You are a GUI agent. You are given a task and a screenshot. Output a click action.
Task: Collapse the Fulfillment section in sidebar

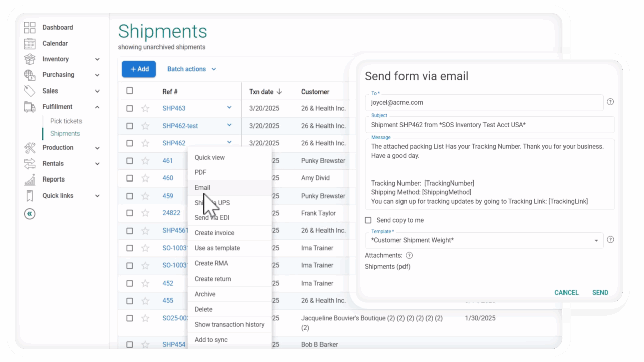tap(97, 107)
